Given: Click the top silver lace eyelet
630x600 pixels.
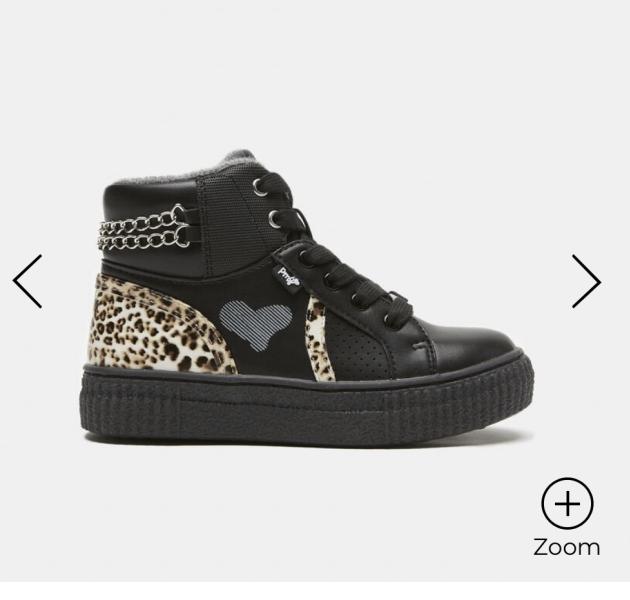Looking at the screenshot, I should (260, 187).
